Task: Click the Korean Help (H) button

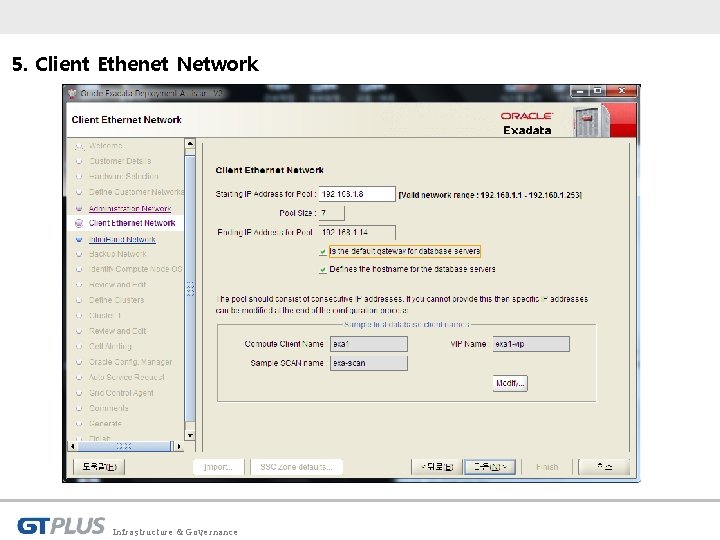Action: [99, 467]
